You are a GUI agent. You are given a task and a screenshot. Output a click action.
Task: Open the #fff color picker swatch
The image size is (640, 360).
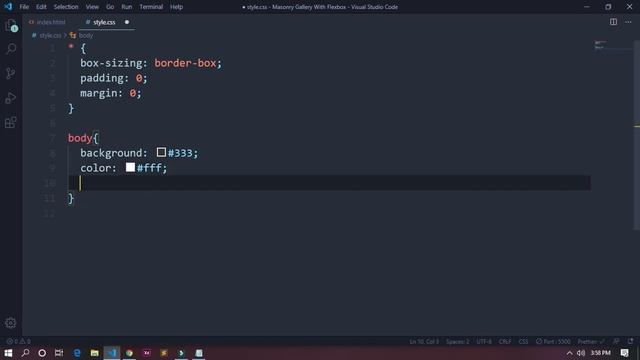[130, 167]
